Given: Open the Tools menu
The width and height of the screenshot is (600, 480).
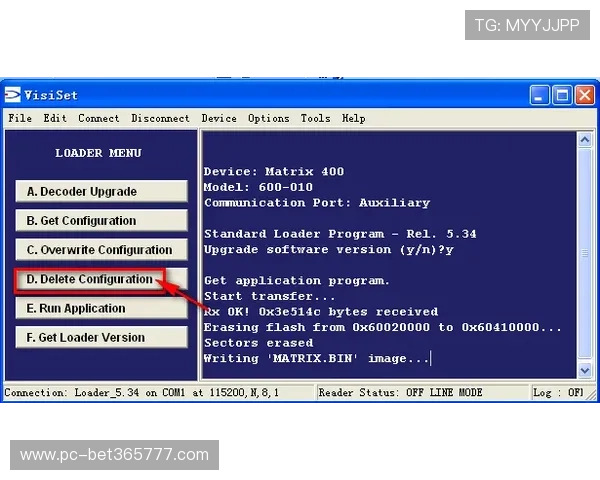Looking at the screenshot, I should 315,118.
